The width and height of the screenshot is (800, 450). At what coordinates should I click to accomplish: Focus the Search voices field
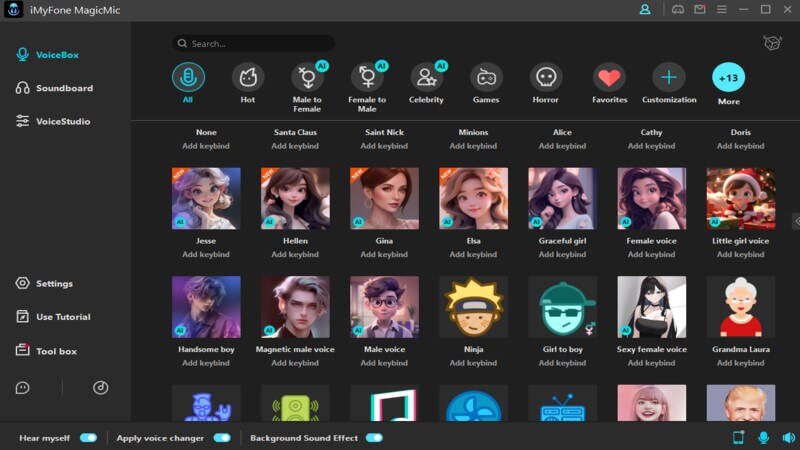pos(253,43)
